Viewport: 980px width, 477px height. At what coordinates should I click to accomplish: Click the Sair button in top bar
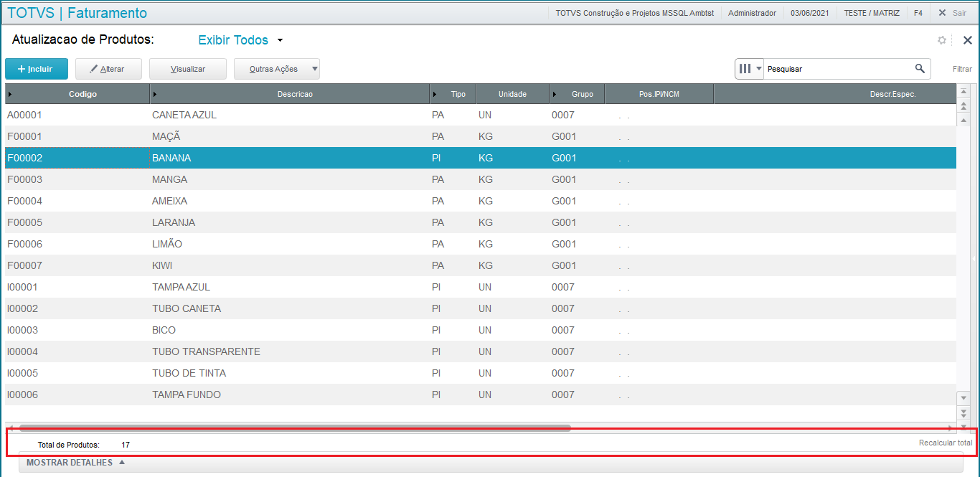[953, 13]
